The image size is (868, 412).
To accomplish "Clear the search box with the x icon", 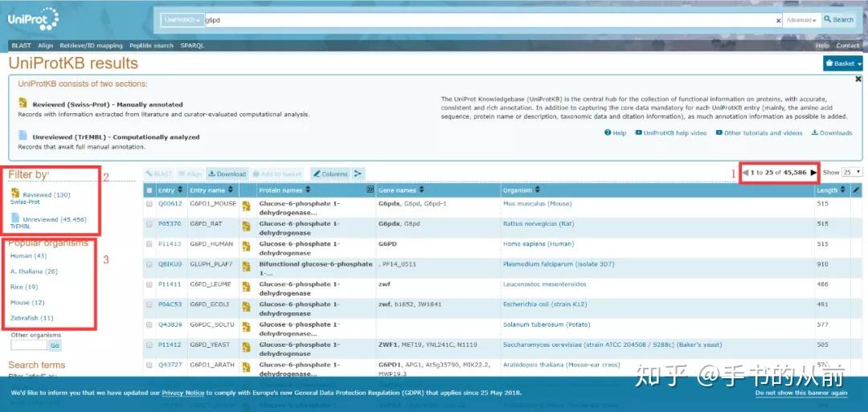I will (778, 20).
